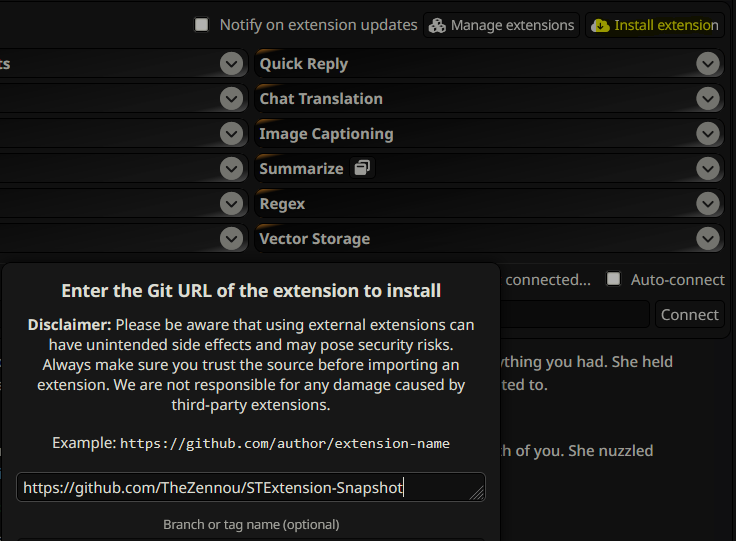This screenshot has width=736, height=541.
Task: Click the 'Disclaimer:' bold text
Action: click(x=69, y=325)
